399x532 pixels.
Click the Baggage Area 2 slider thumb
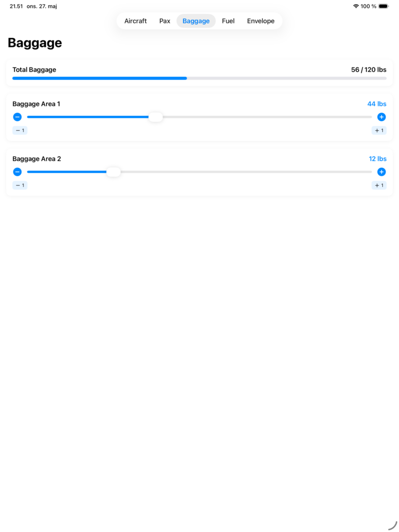pos(113,172)
